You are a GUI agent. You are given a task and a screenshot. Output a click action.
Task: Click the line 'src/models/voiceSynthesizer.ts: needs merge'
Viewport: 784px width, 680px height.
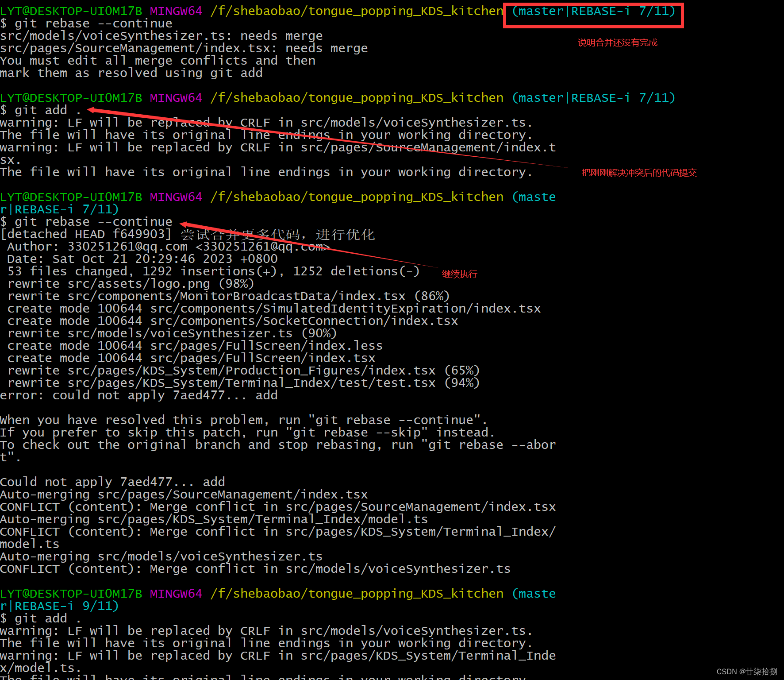[x=161, y=36]
